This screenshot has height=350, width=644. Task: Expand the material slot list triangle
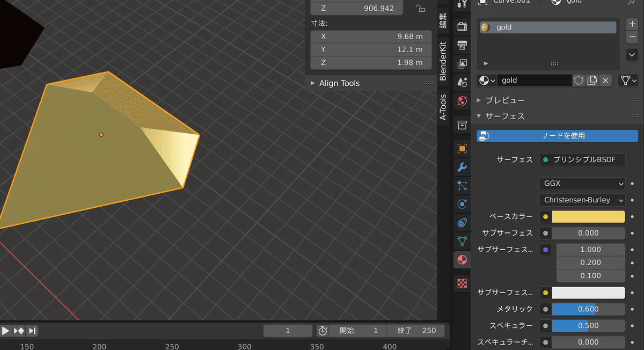(x=486, y=63)
